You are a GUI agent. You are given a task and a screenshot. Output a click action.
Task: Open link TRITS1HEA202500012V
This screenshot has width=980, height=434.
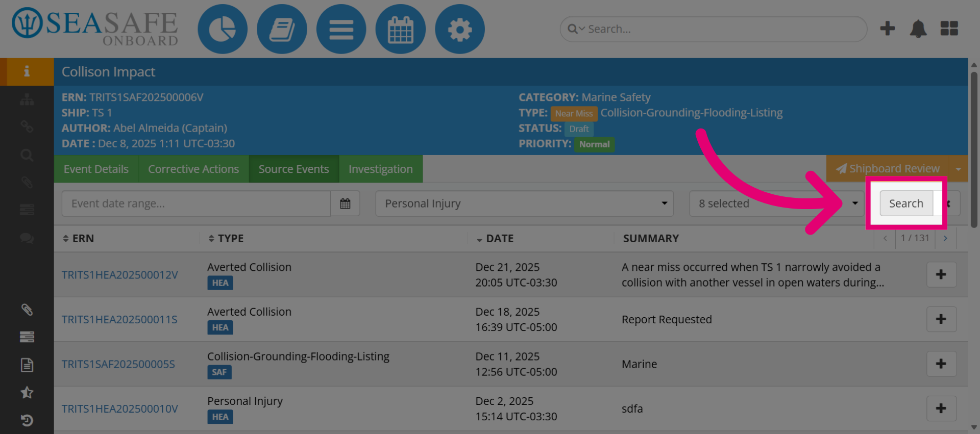[x=120, y=275]
